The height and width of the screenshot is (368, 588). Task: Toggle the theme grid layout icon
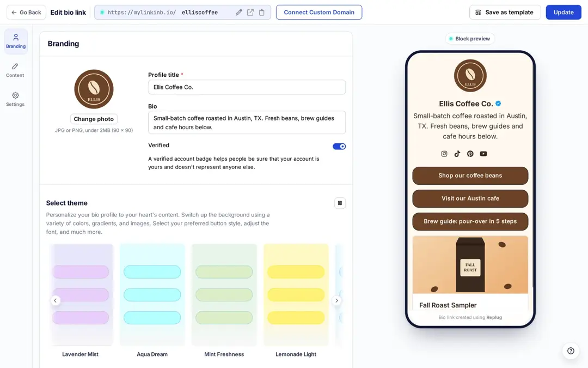(x=340, y=203)
